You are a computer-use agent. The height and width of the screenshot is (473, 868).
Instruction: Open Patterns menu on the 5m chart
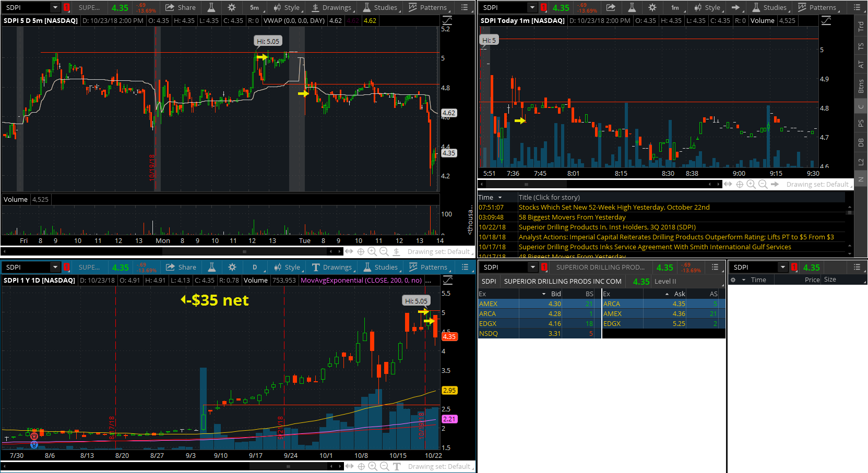pos(428,7)
